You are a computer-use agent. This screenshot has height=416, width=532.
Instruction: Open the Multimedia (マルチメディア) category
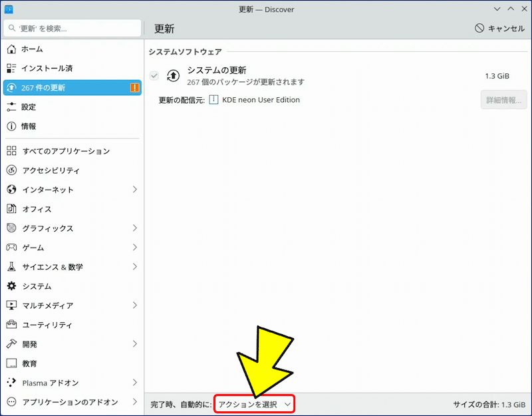point(48,306)
